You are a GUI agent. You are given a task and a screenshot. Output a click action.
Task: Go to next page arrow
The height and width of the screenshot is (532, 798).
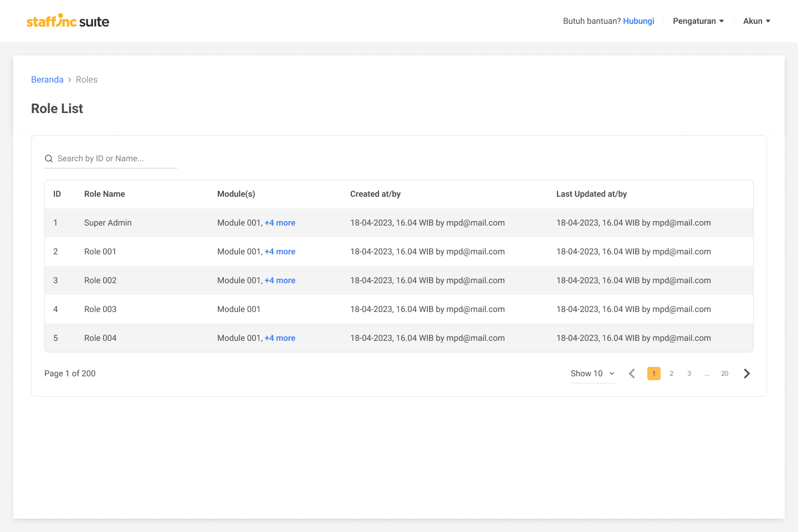[x=746, y=374]
